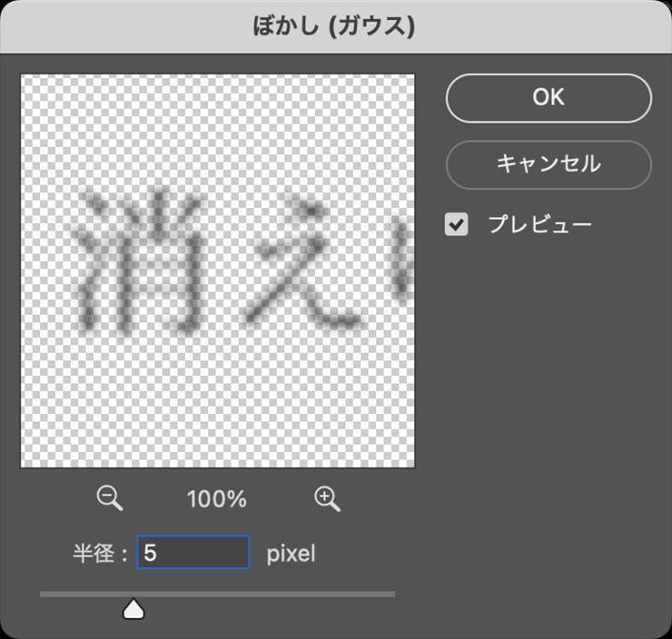Click the left end of the radius slider track
Viewport: 672px width, 639px height.
pos(44,595)
